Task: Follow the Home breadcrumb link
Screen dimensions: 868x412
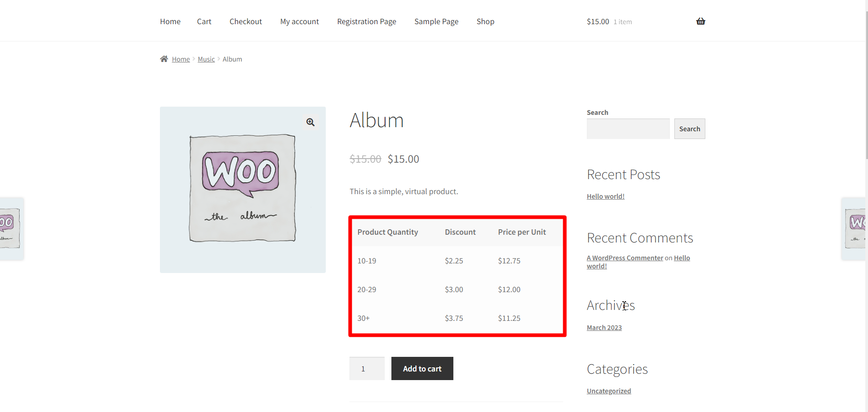Action: click(x=181, y=59)
